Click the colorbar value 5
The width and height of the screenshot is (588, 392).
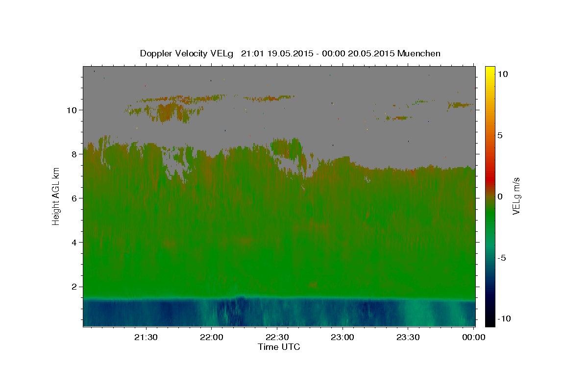click(500, 135)
